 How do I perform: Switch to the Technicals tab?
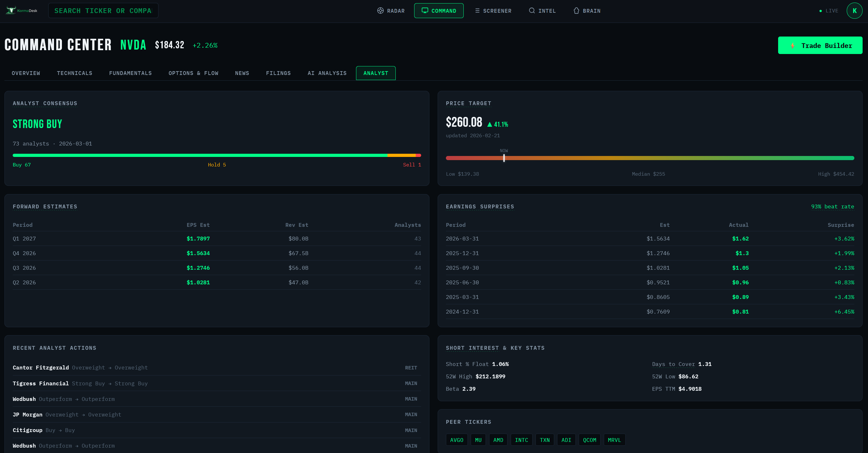(74, 73)
